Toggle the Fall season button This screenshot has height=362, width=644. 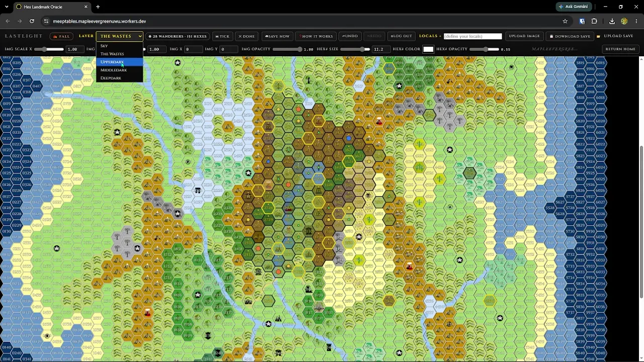click(x=61, y=36)
